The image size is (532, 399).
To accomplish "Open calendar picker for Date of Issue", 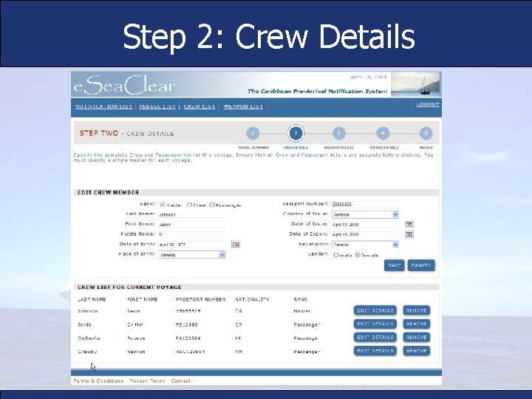I will 409,225.
